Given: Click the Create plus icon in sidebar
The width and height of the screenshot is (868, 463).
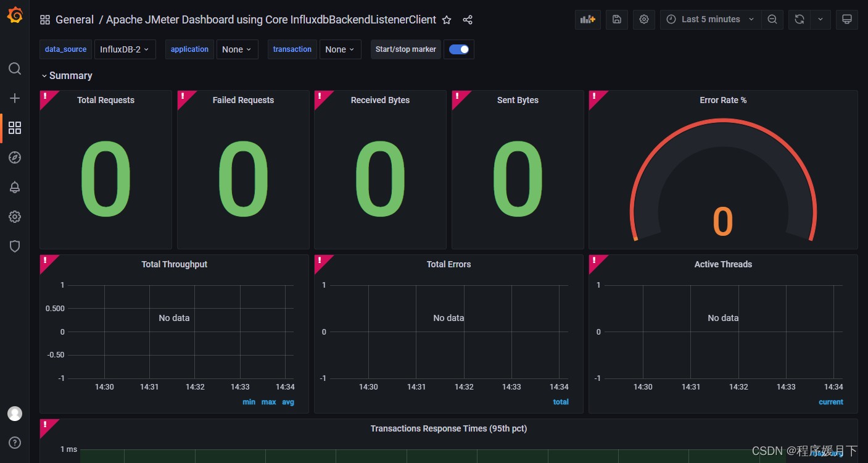Looking at the screenshot, I should pos(15,98).
